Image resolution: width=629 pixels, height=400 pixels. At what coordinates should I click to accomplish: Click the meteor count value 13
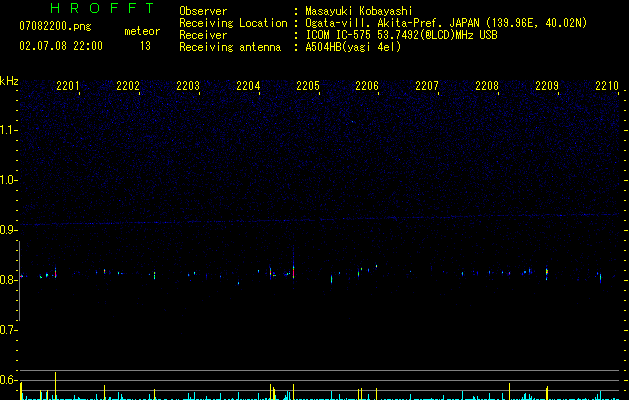click(145, 46)
